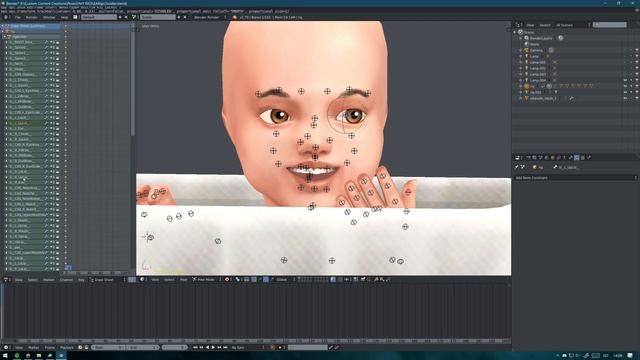Open the Render menu
Viewport: 640px width, 360px height.
tap(31, 17)
